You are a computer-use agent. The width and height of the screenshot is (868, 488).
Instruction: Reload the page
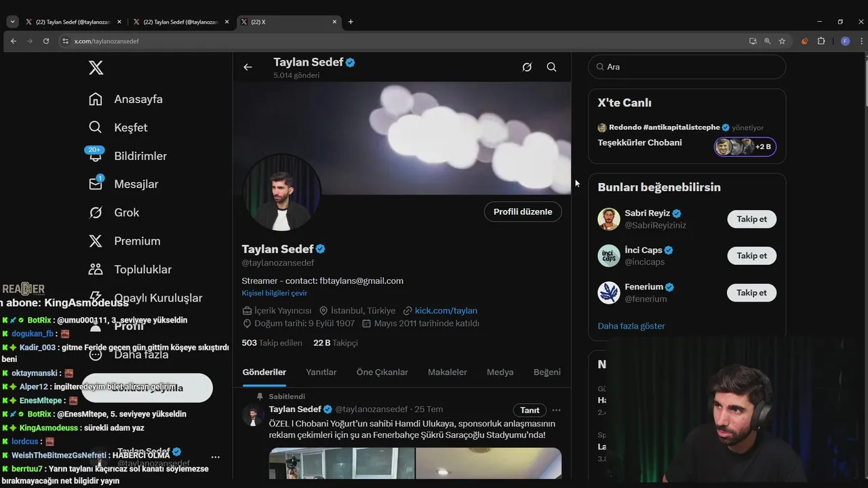(x=46, y=41)
